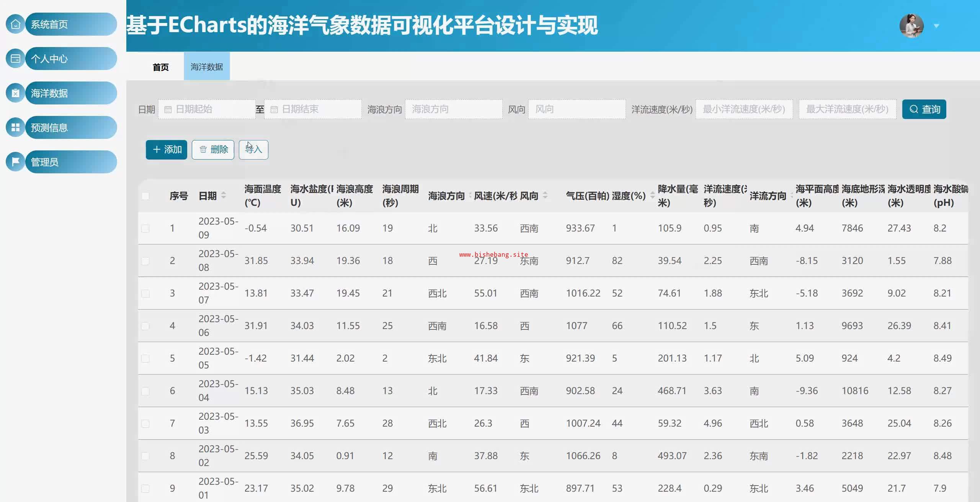980x502 pixels.
Task: Click the 删除 button with trash icon
Action: point(213,150)
